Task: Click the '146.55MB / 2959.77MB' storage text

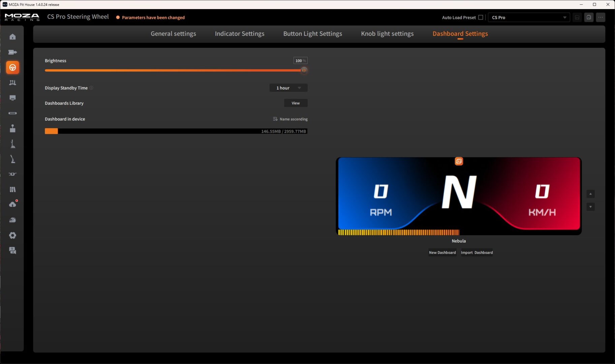Action: tap(284, 131)
